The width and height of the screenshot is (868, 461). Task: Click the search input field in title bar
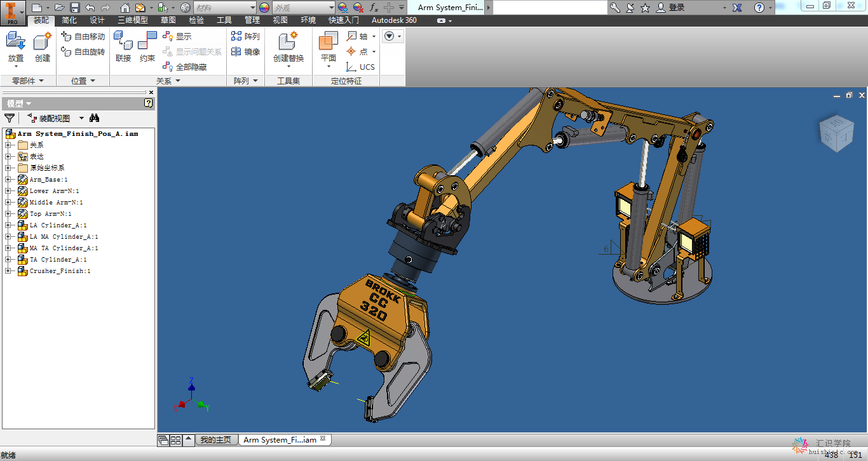550,8
